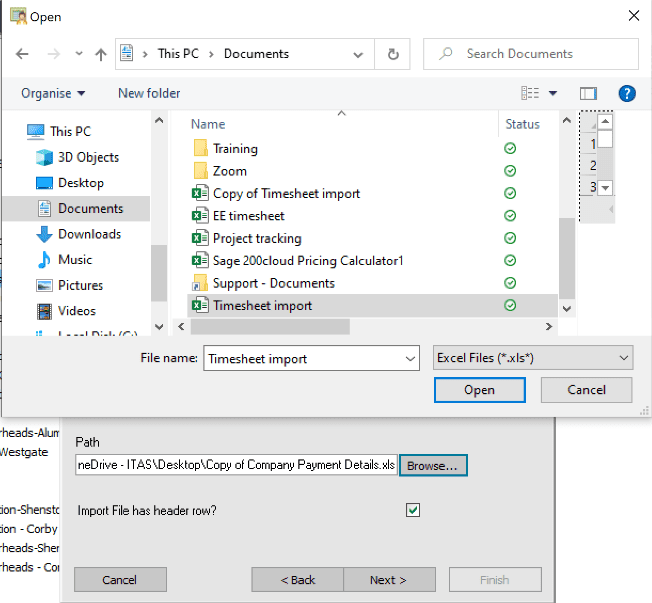Screen dimensions: 652x603
Task: Show the preview pane
Action: [x=588, y=94]
